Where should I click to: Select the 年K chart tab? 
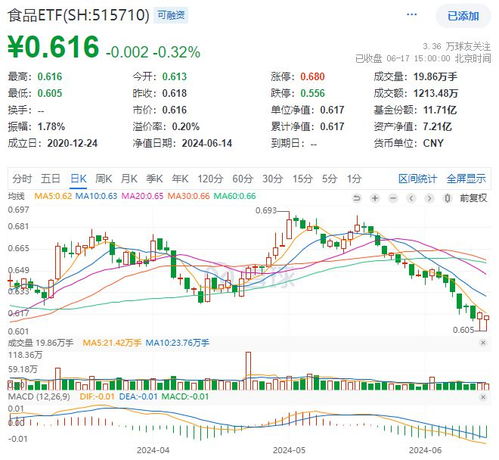180,179
